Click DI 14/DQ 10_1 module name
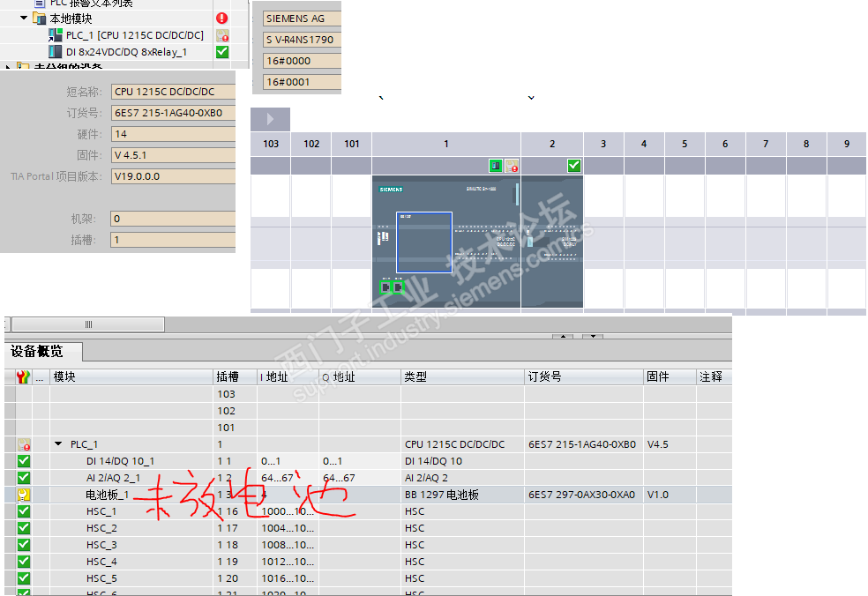This screenshot has height=596, width=868. pos(120,461)
